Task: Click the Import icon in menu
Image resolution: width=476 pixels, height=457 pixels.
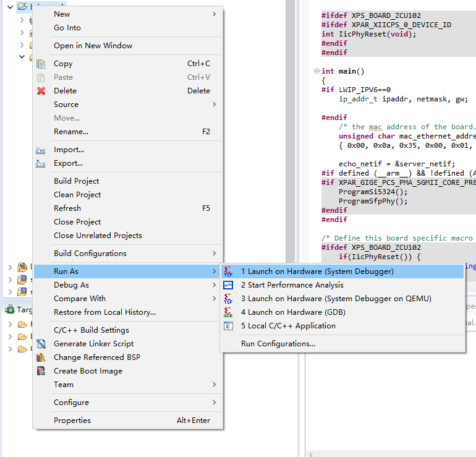Action: pyautogui.click(x=41, y=150)
